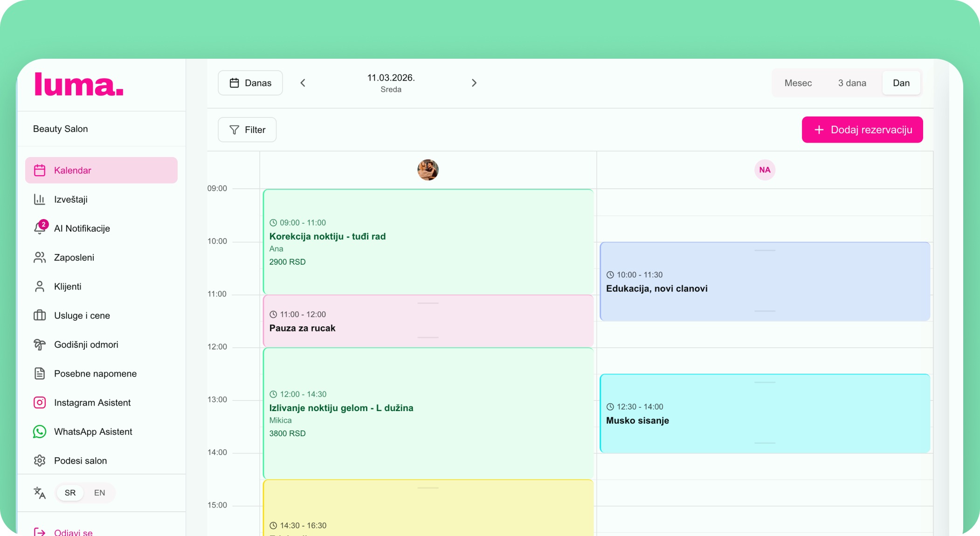Click the employee photo avatar in column header
Screen dimensions: 980x536
428,170
